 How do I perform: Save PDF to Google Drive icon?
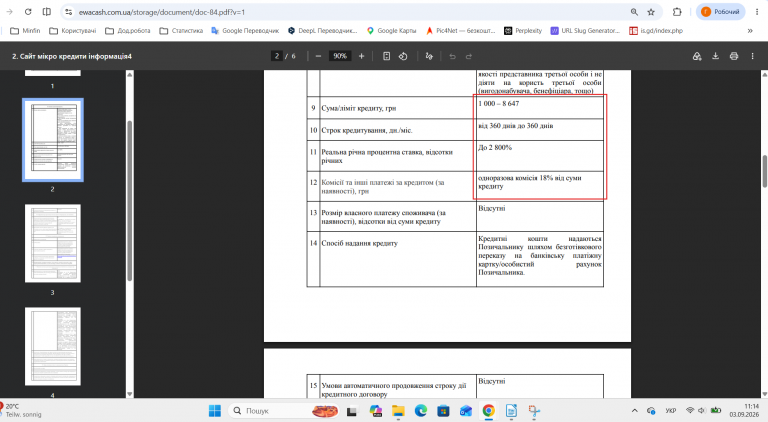697,56
